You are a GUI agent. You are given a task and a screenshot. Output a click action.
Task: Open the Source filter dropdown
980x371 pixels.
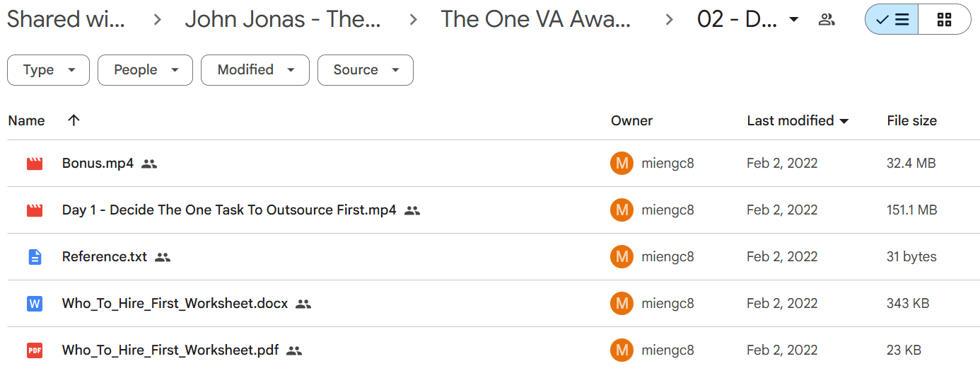point(366,70)
